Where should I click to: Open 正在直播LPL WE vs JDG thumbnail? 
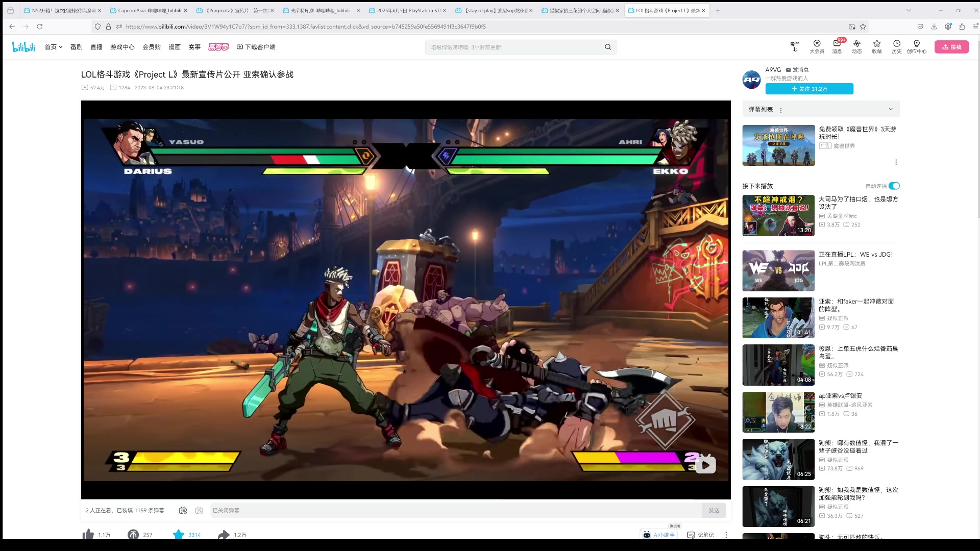coord(778,270)
